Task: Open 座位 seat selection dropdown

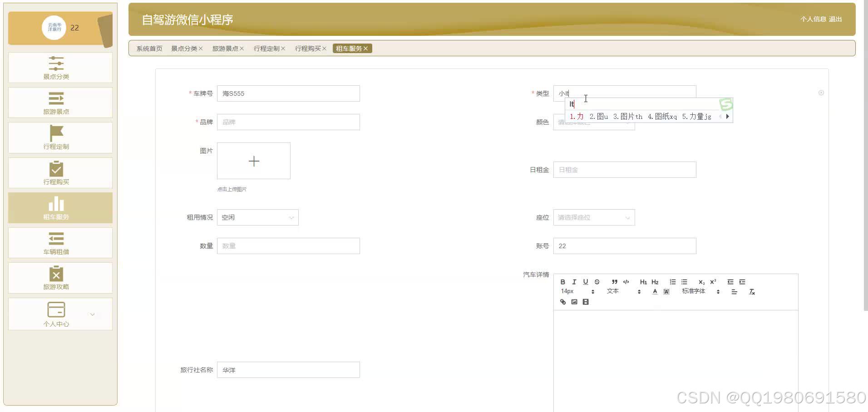Action: tap(594, 217)
